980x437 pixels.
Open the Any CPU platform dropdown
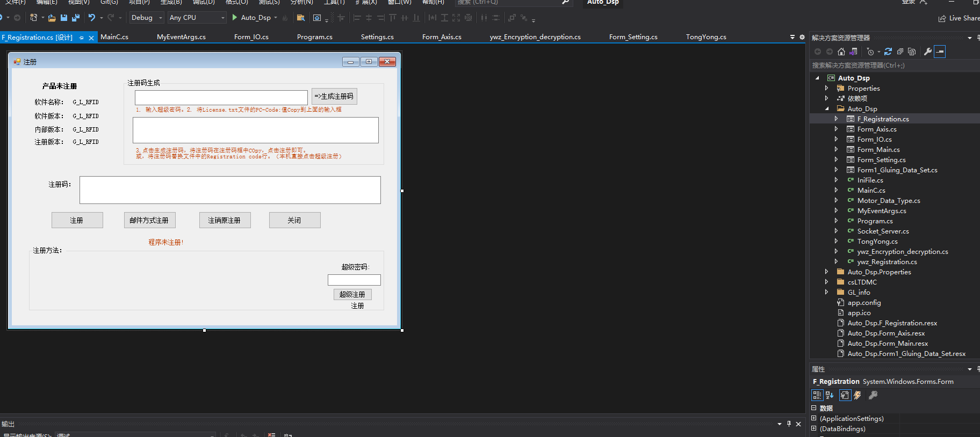click(x=197, y=18)
